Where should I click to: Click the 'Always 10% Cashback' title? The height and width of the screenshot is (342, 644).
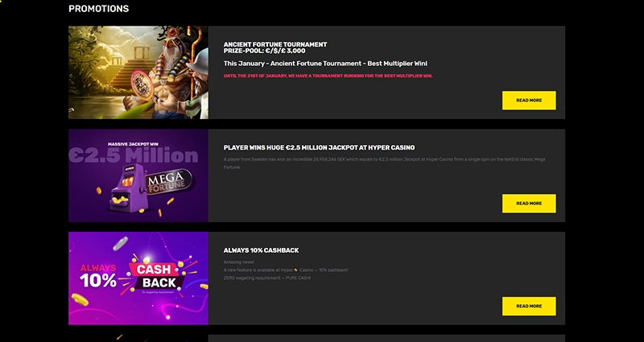[x=261, y=250]
